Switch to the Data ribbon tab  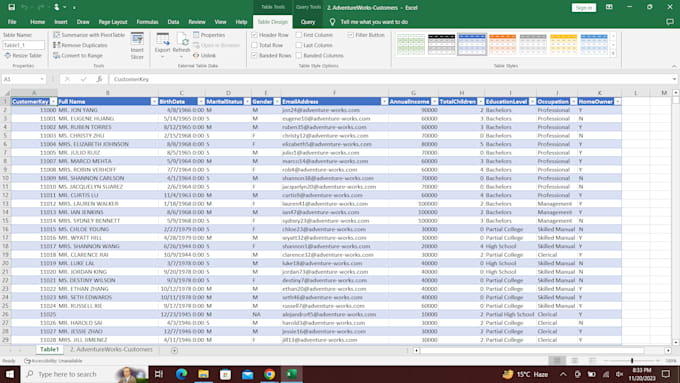173,22
